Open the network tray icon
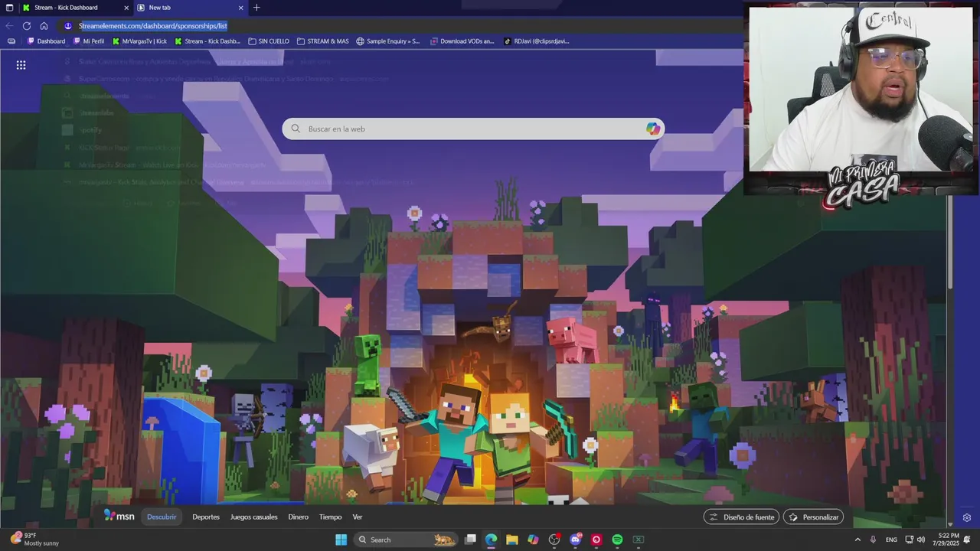 point(909,540)
